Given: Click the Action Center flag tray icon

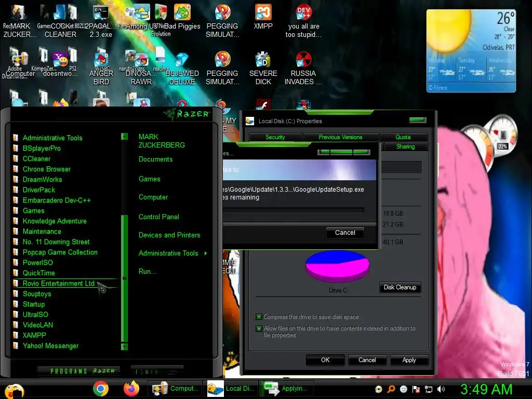Looking at the screenshot, I should (416, 389).
